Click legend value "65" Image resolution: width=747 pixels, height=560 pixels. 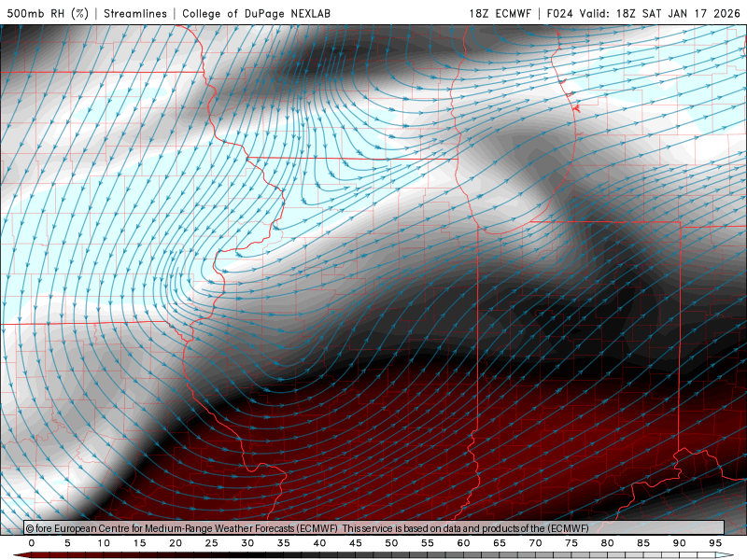coord(500,543)
